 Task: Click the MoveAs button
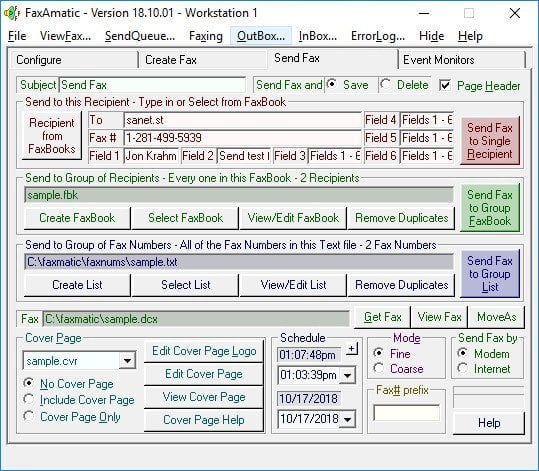(496, 317)
